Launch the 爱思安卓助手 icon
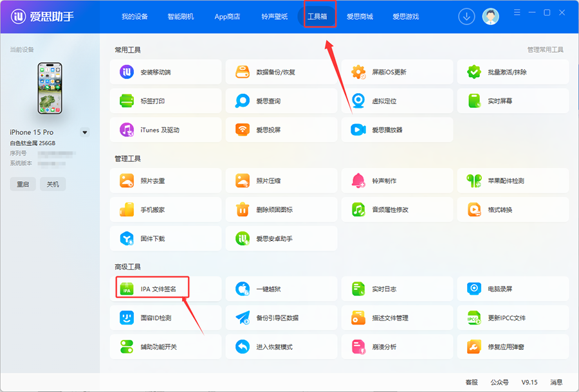 point(243,238)
